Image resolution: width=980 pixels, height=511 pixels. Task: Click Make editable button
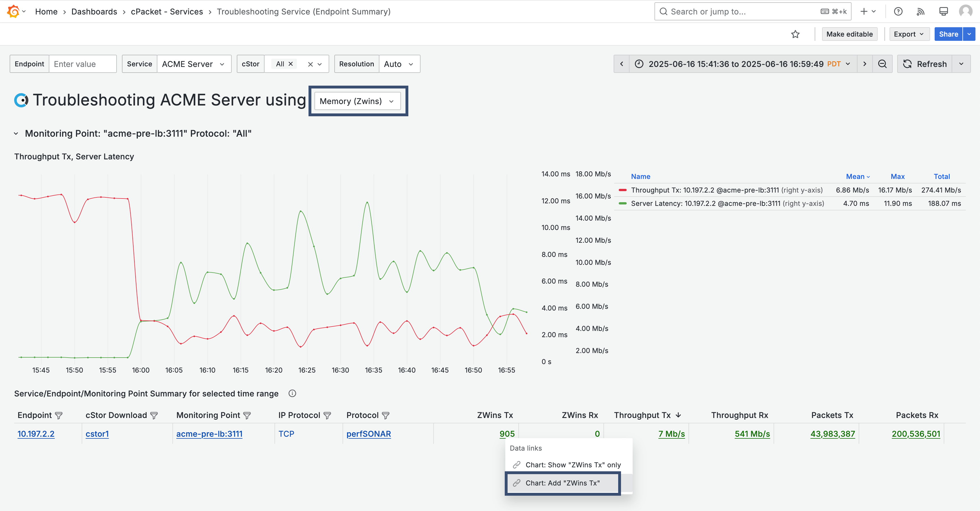click(850, 34)
